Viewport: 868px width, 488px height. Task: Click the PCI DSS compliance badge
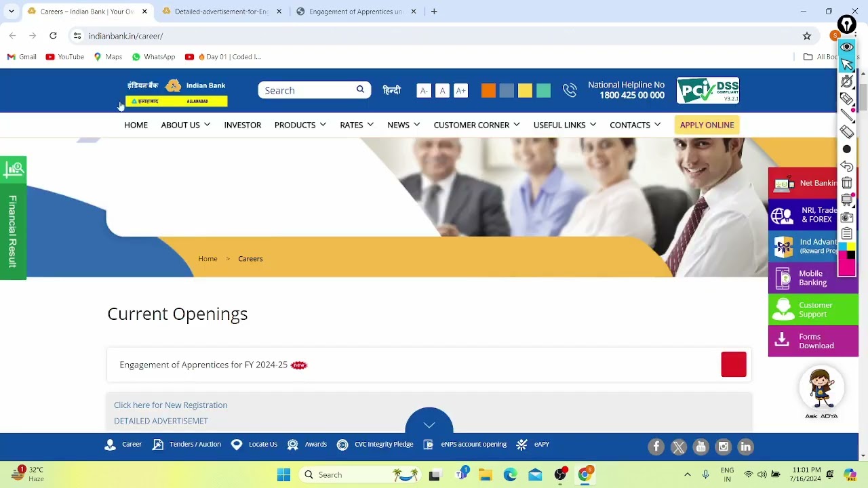click(x=707, y=90)
